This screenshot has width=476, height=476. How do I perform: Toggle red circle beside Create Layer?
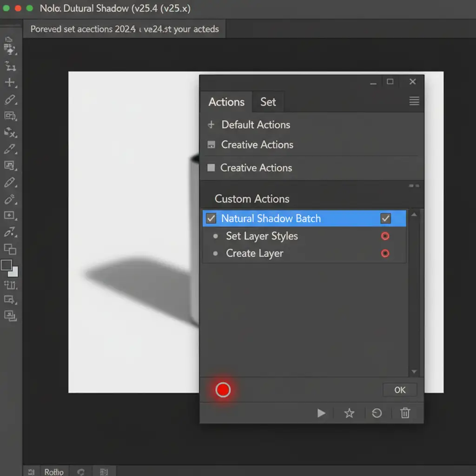[x=385, y=253]
